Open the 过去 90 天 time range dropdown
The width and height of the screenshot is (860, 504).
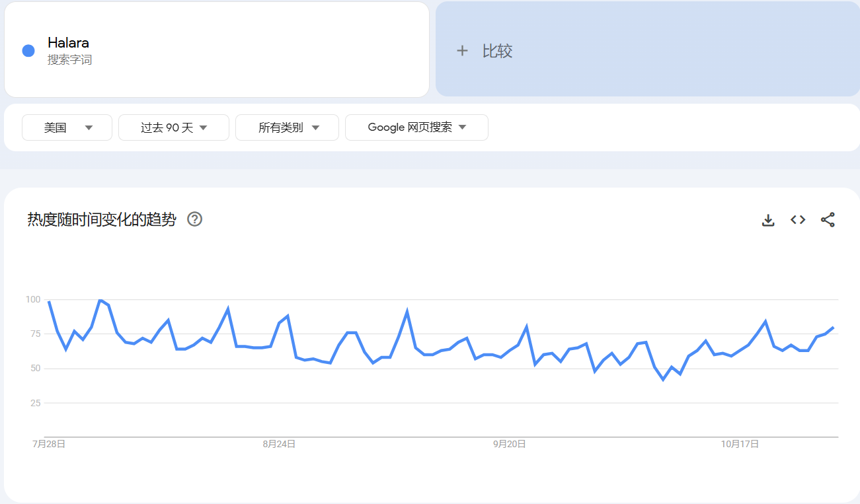click(x=173, y=127)
